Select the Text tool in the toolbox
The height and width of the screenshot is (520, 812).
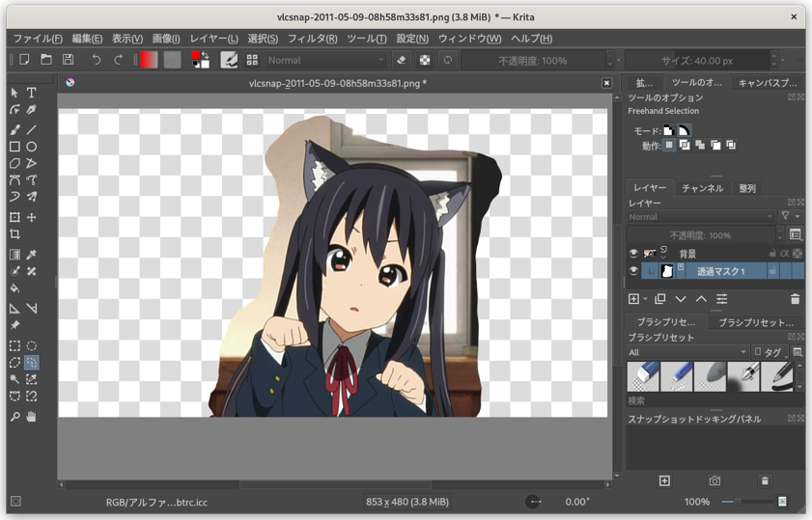32,93
